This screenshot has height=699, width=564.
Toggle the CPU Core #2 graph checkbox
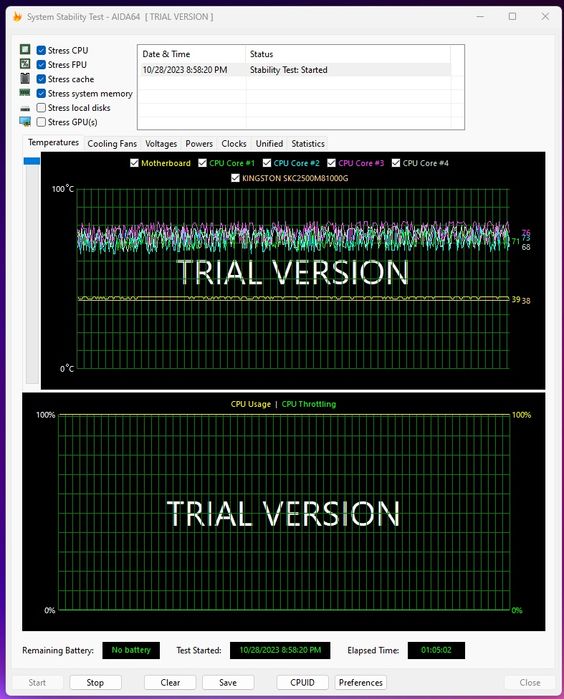(x=267, y=163)
